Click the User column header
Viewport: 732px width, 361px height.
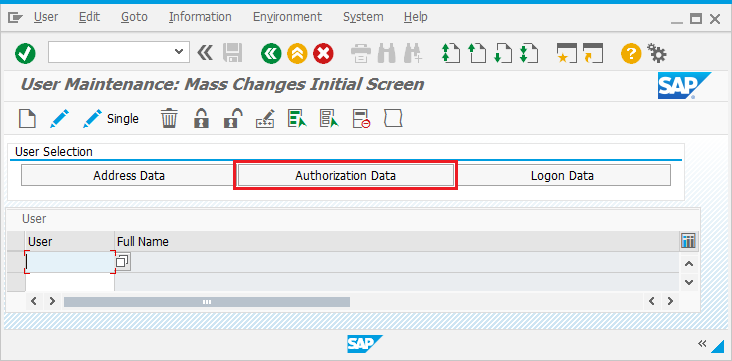[70, 241]
